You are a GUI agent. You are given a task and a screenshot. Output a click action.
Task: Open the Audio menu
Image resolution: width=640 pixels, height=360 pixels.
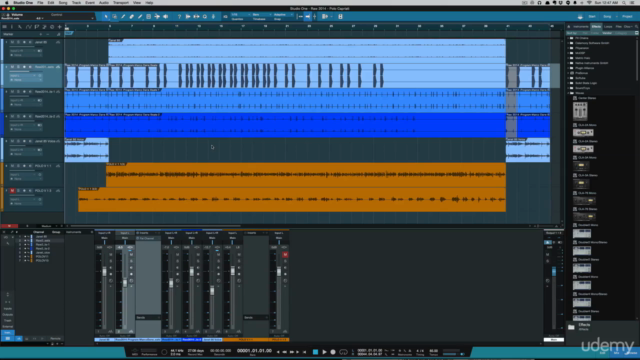[104, 2]
